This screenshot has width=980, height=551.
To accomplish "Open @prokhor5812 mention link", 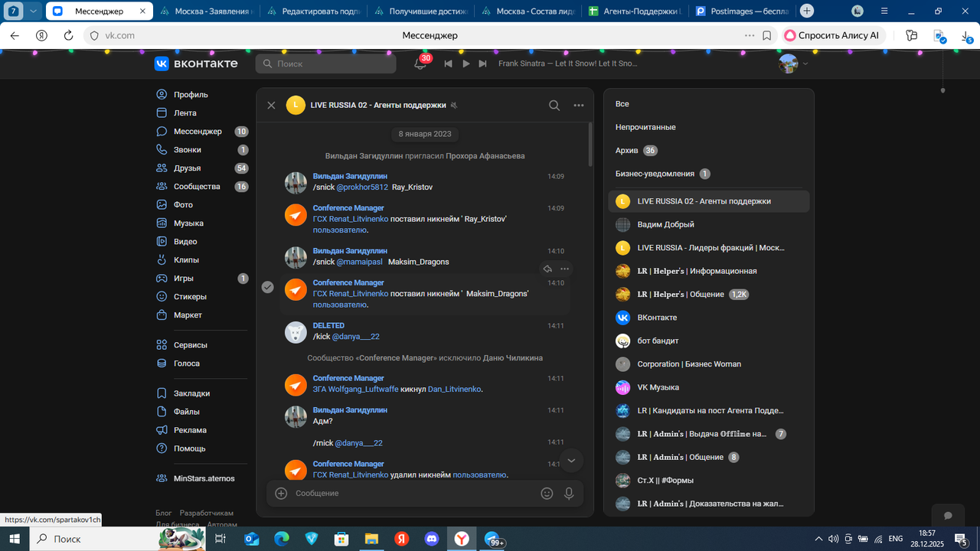I will (362, 187).
